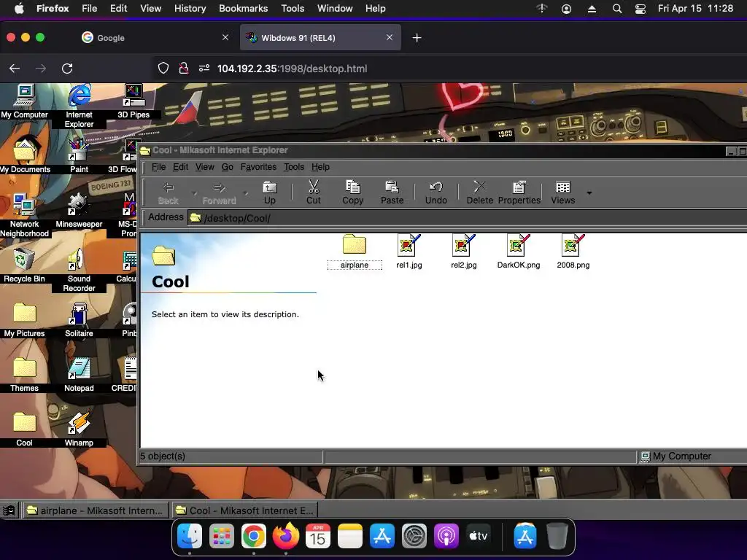Image resolution: width=747 pixels, height=560 pixels.
Task: Open System Preferences from Dock
Action: 414,537
